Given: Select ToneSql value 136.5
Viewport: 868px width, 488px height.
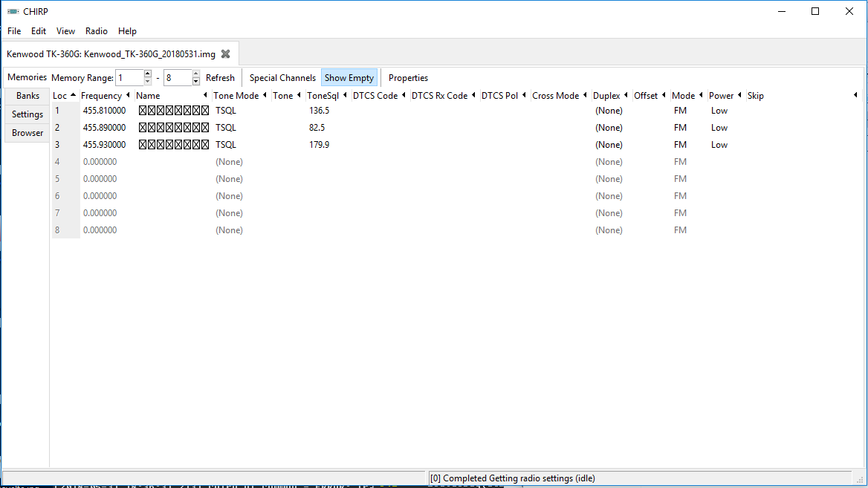Looking at the screenshot, I should point(319,111).
